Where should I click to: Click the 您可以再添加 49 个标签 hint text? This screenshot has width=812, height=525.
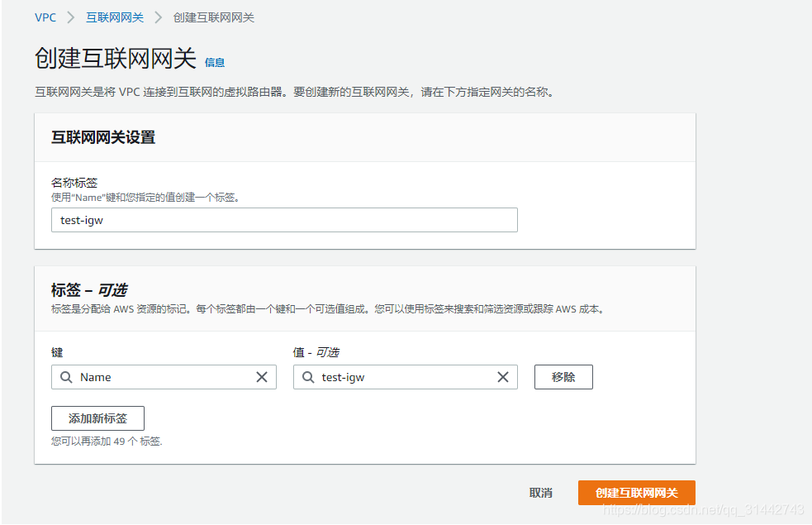[107, 441]
